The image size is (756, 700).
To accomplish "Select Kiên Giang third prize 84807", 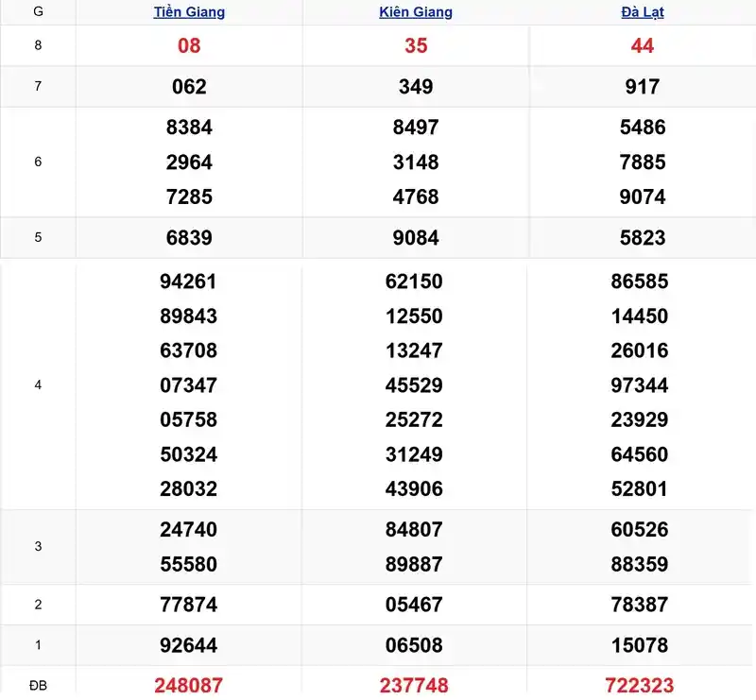I will coord(414,529).
